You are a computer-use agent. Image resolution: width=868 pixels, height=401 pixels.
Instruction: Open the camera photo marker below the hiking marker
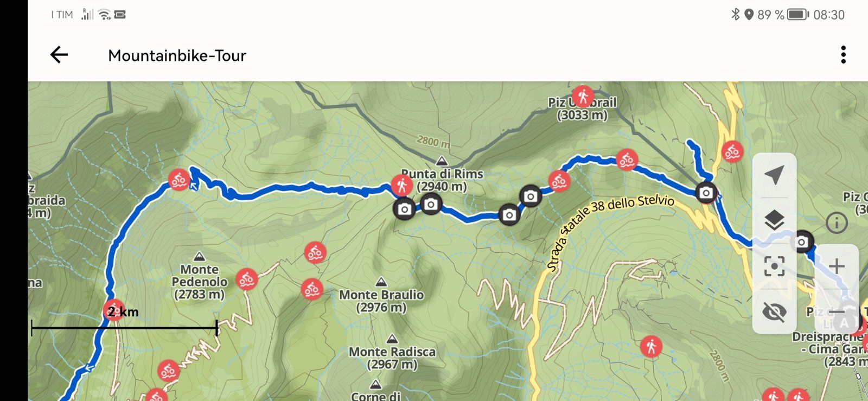[404, 209]
